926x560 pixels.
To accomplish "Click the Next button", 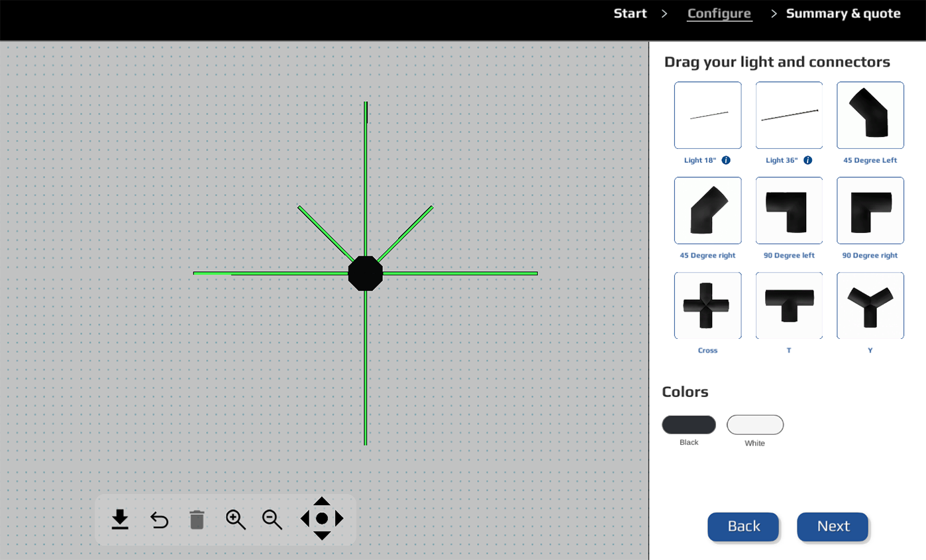I will [833, 527].
